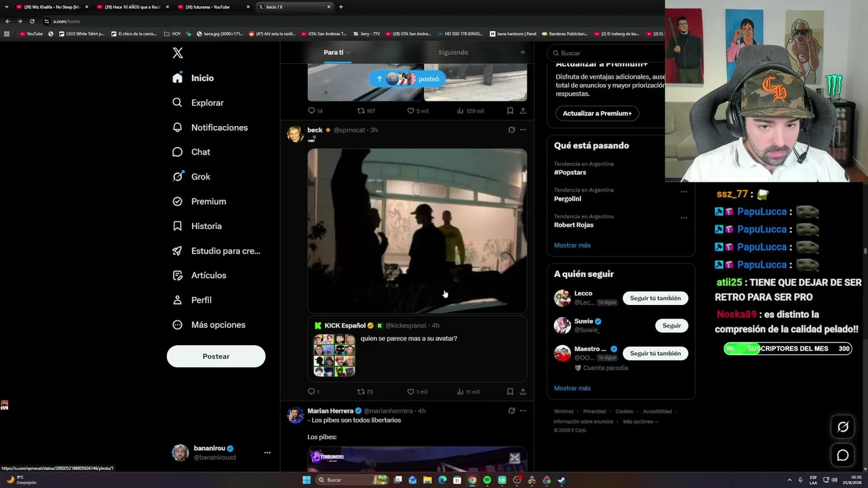Image resolution: width=868 pixels, height=488 pixels.
Task: Follow Suwie
Action: (x=671, y=326)
